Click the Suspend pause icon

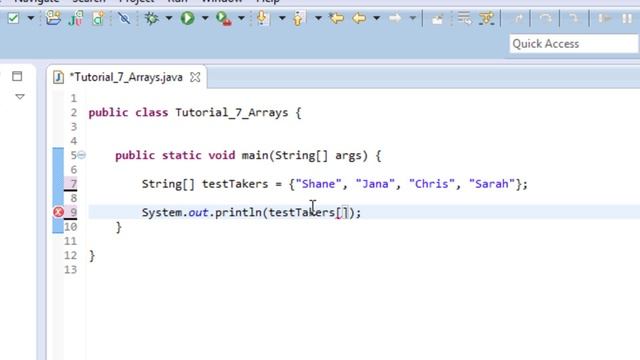pos(627,18)
